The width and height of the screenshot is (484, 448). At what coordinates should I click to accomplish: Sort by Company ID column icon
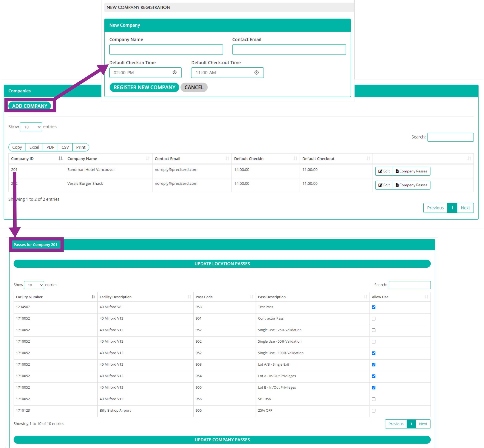pyautogui.click(x=60, y=159)
